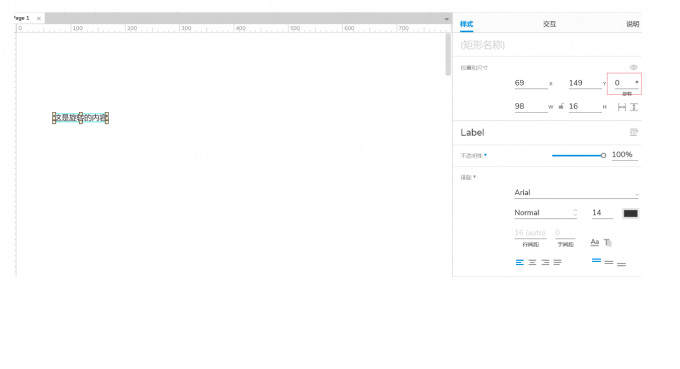Open the text shadow icon
Viewport: 680px width, 369px height.
tap(608, 242)
